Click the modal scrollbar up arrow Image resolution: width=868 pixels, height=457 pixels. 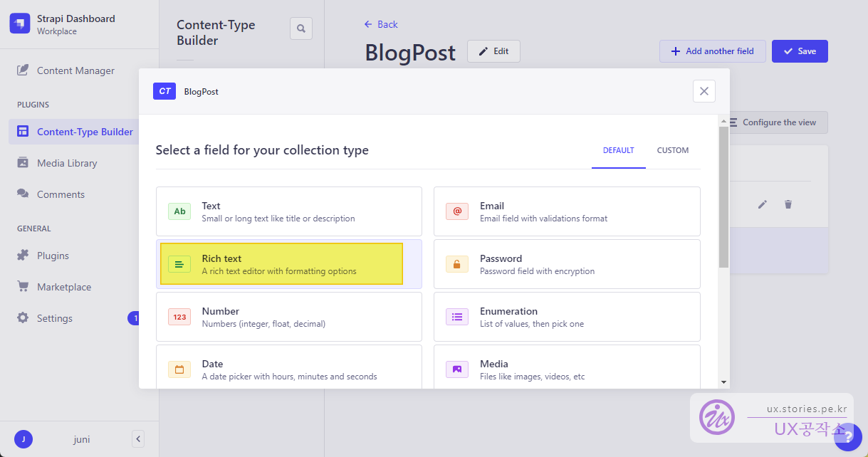(724, 122)
